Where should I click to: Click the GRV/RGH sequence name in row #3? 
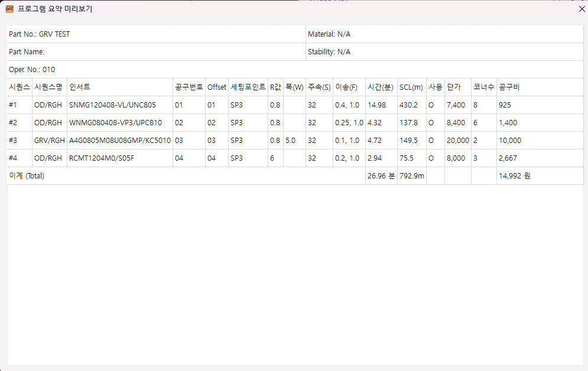click(48, 140)
